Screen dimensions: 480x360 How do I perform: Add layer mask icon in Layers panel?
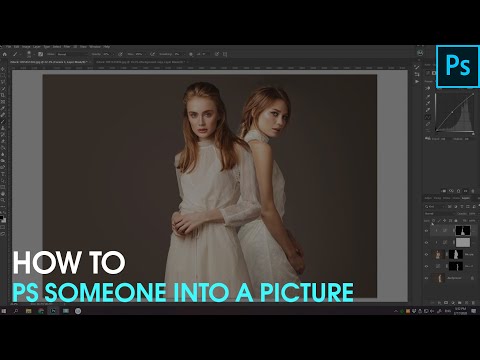446,303
